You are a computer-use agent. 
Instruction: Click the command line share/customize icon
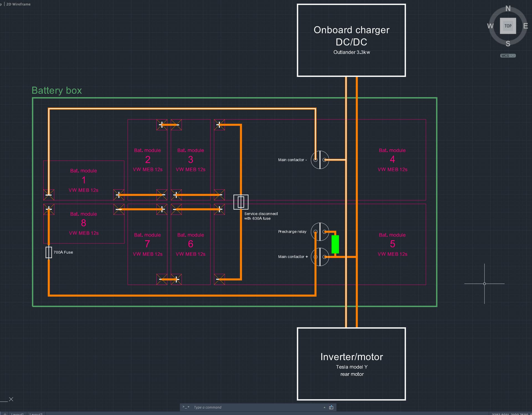pos(331,407)
